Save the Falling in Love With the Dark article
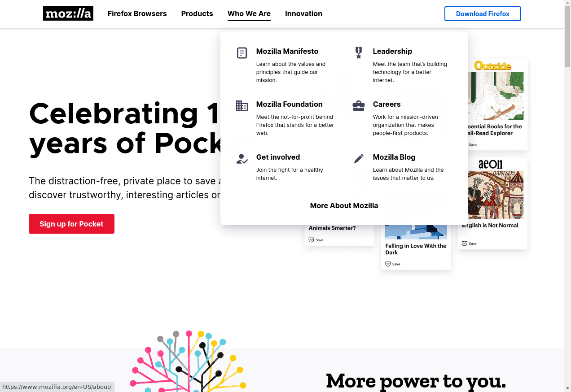The width and height of the screenshot is (571, 392). (x=388, y=264)
